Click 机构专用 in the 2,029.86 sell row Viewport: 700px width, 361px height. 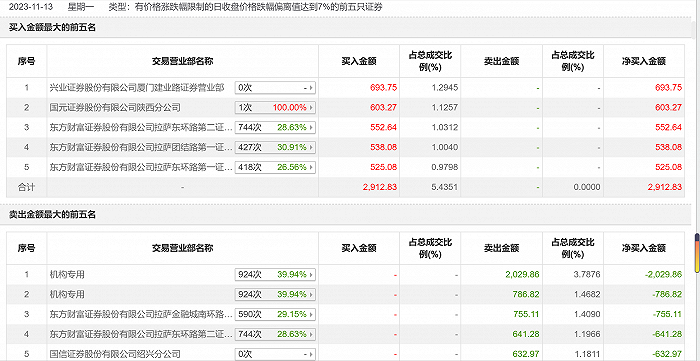tap(67, 274)
